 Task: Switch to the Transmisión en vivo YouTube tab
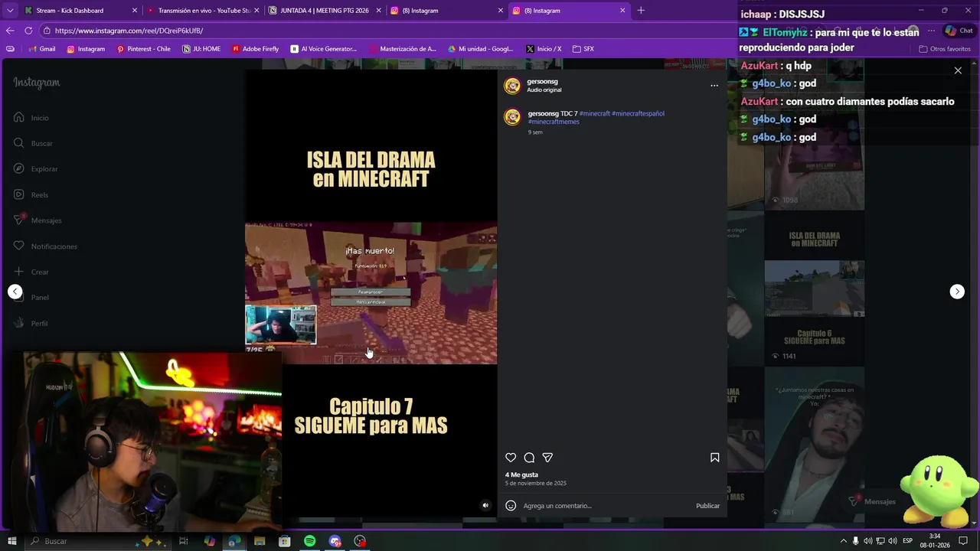click(x=203, y=11)
